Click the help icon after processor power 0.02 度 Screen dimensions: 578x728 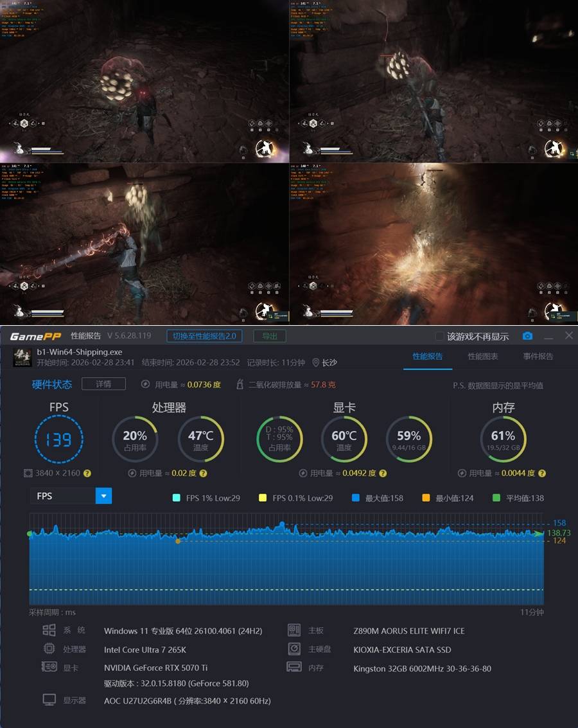(x=203, y=474)
